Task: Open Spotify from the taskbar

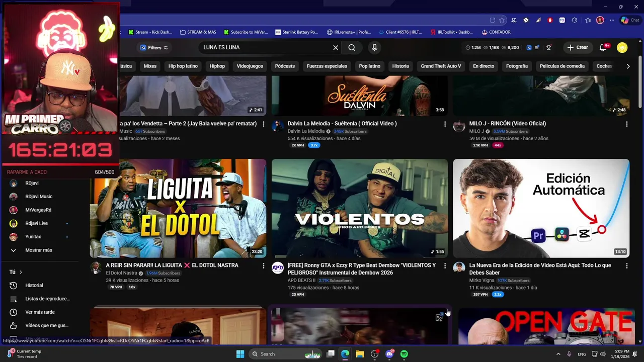Action: pyautogui.click(x=404, y=354)
